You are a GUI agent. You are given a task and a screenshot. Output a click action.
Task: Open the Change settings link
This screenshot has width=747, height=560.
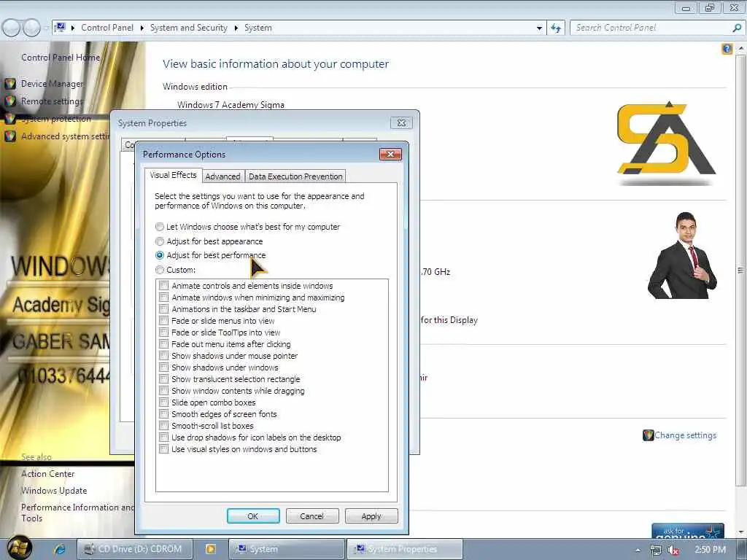[x=685, y=435]
